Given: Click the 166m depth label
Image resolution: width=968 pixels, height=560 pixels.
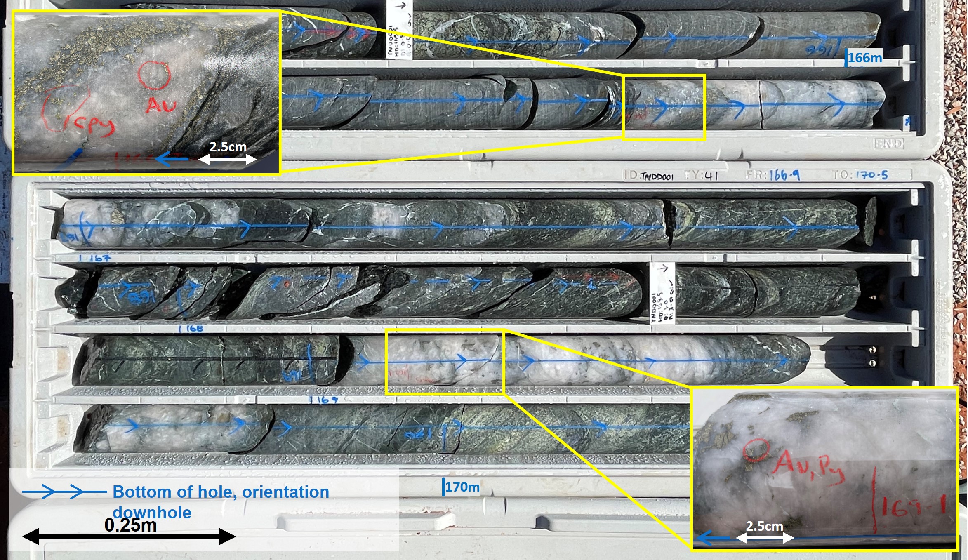Looking at the screenshot, I should coord(864,58).
